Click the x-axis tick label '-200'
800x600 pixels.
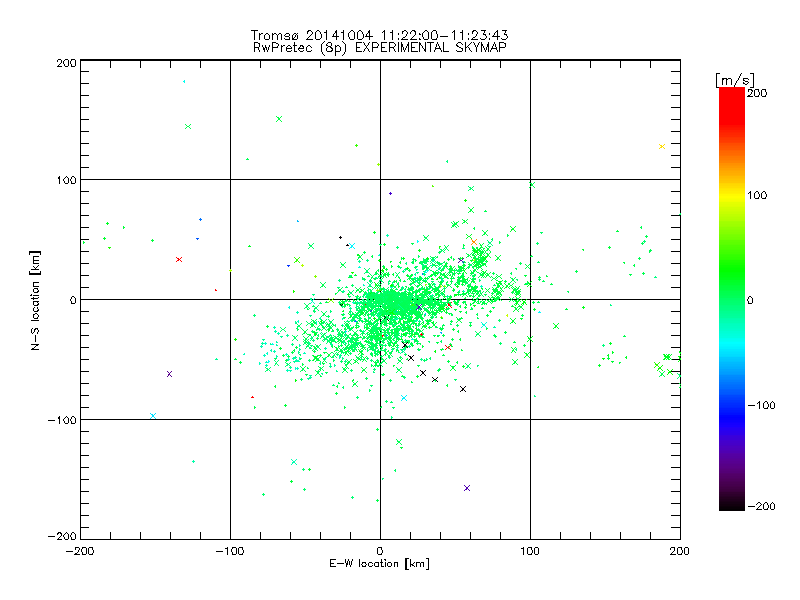pos(80,551)
